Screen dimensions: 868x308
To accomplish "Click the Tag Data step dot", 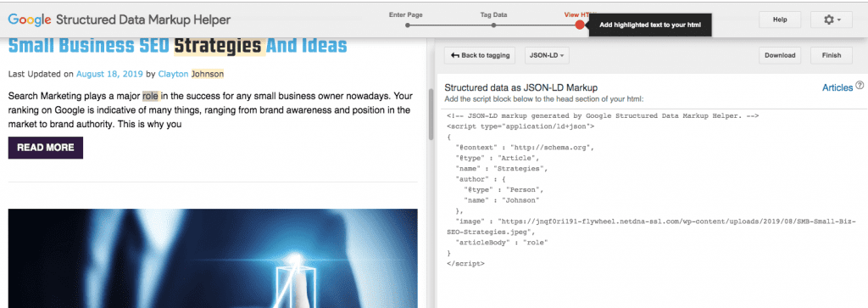I will [x=493, y=25].
